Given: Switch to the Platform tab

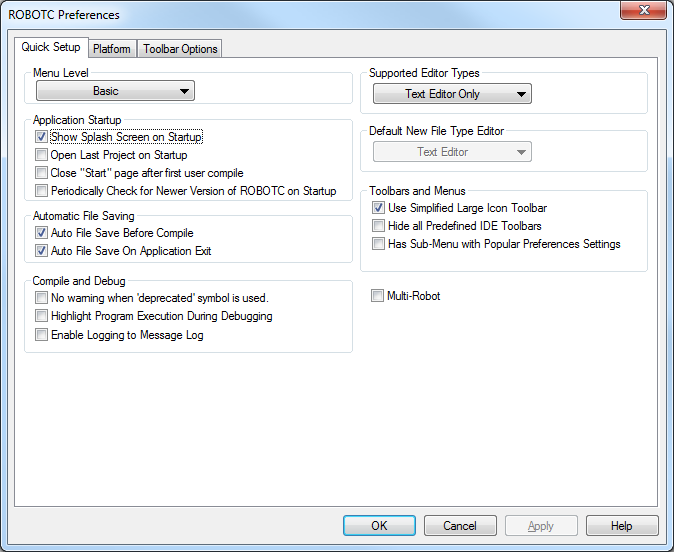Looking at the screenshot, I should click(111, 49).
